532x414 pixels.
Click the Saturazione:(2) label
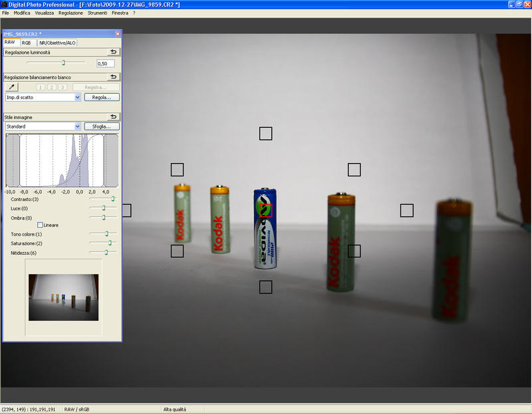pyautogui.click(x=27, y=244)
